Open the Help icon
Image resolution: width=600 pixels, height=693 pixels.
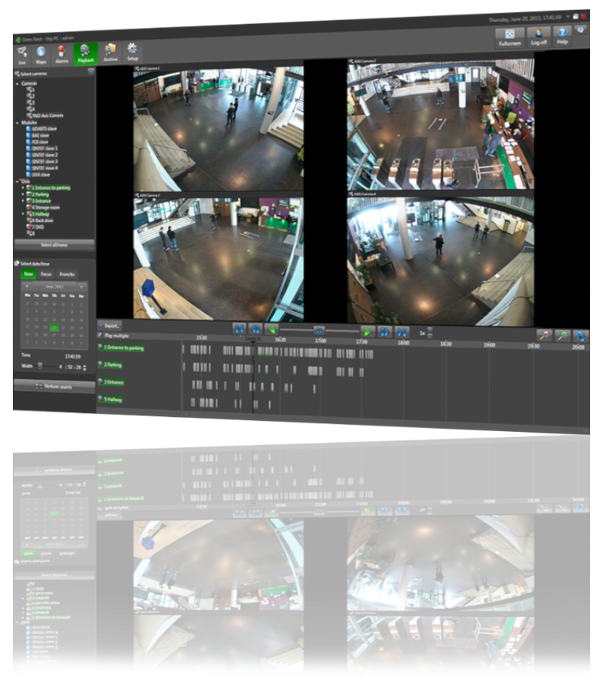562,36
